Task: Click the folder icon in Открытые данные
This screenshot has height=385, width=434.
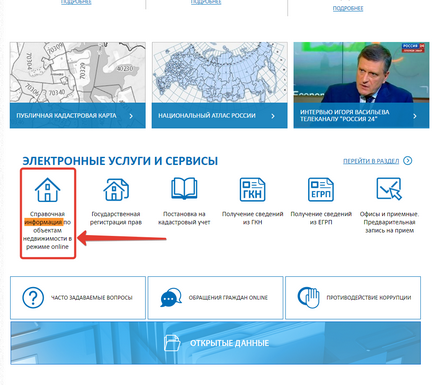Action: (172, 343)
